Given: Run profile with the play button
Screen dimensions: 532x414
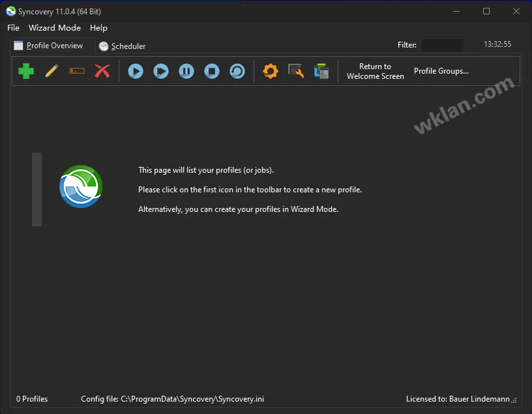Looking at the screenshot, I should click(136, 71).
